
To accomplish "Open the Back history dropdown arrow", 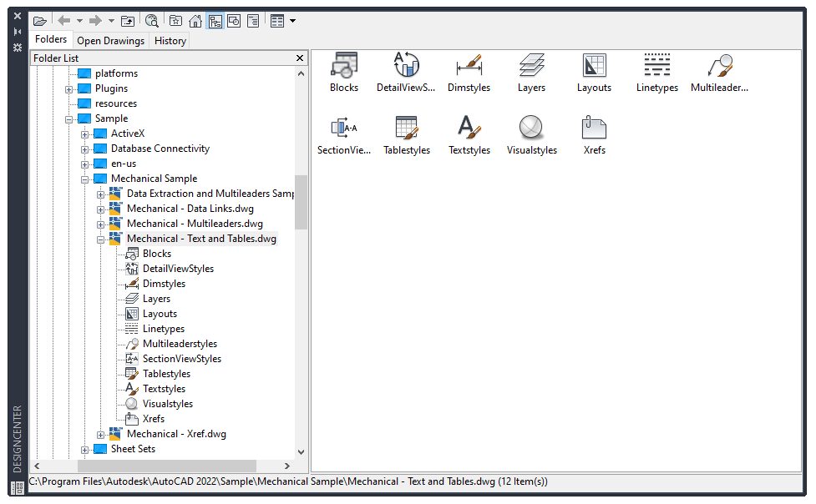I will point(79,22).
